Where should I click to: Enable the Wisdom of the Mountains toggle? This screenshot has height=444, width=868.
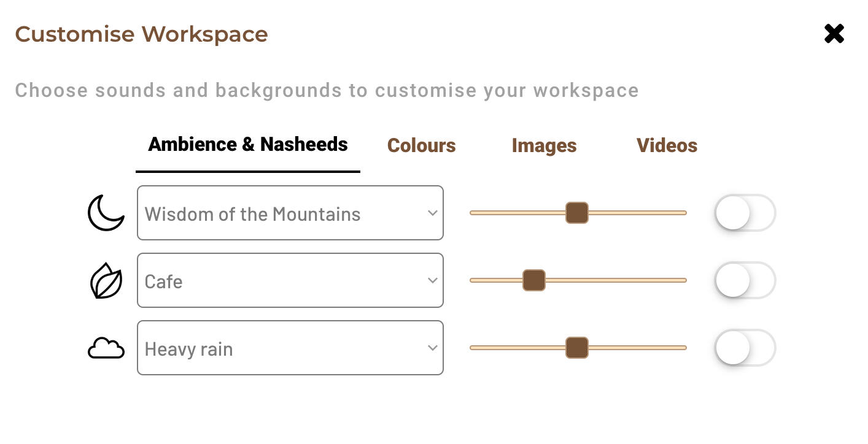(x=745, y=213)
